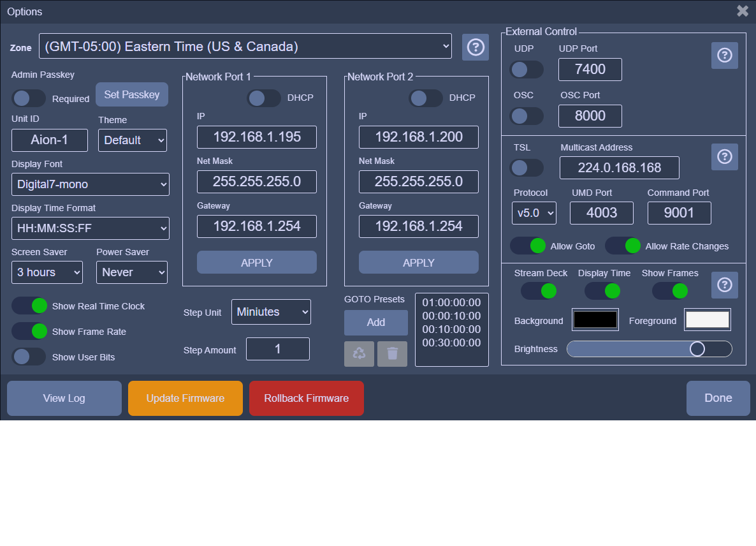756x546 pixels.
Task: Toggle DHCP for Network Port 1
Action: [x=264, y=98]
